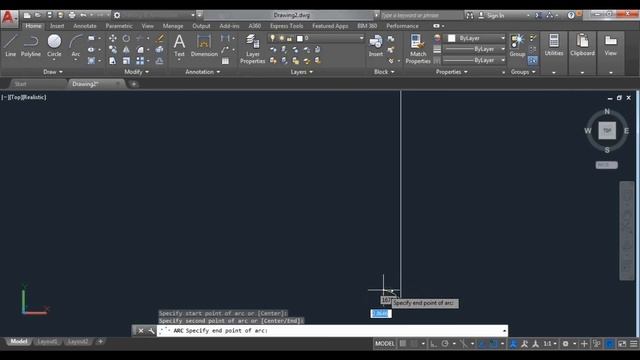This screenshot has height=360, width=640.
Task: Open the Express Tools tab
Action: pyautogui.click(x=287, y=26)
